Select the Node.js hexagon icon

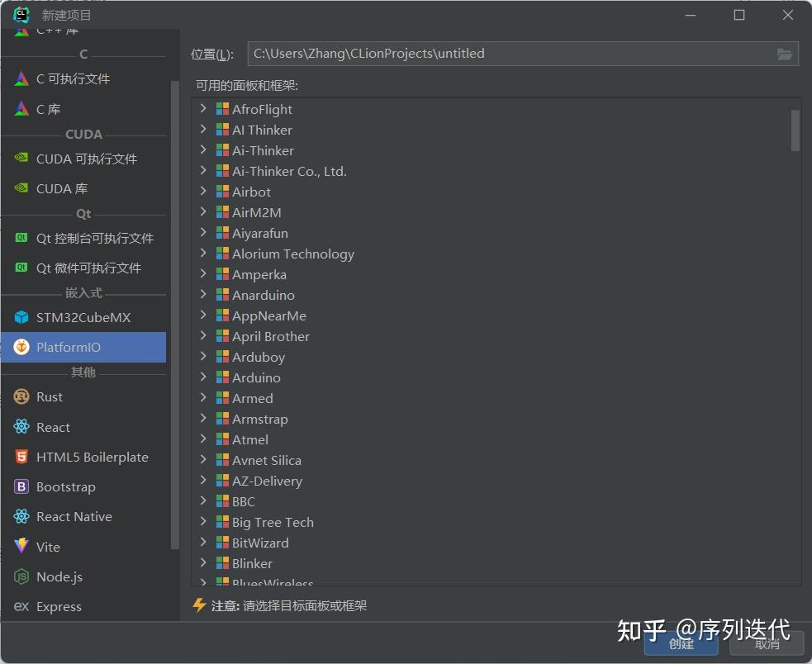pos(21,576)
